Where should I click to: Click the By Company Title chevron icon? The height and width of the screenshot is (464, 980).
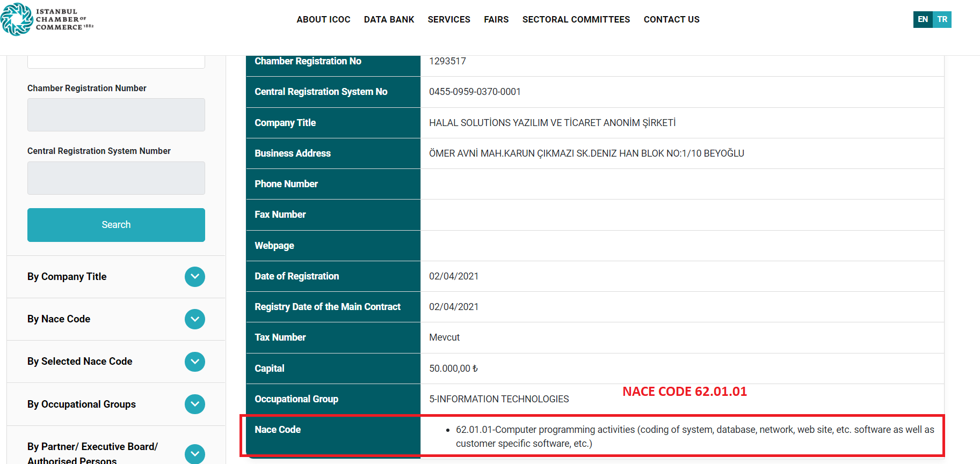click(x=195, y=277)
